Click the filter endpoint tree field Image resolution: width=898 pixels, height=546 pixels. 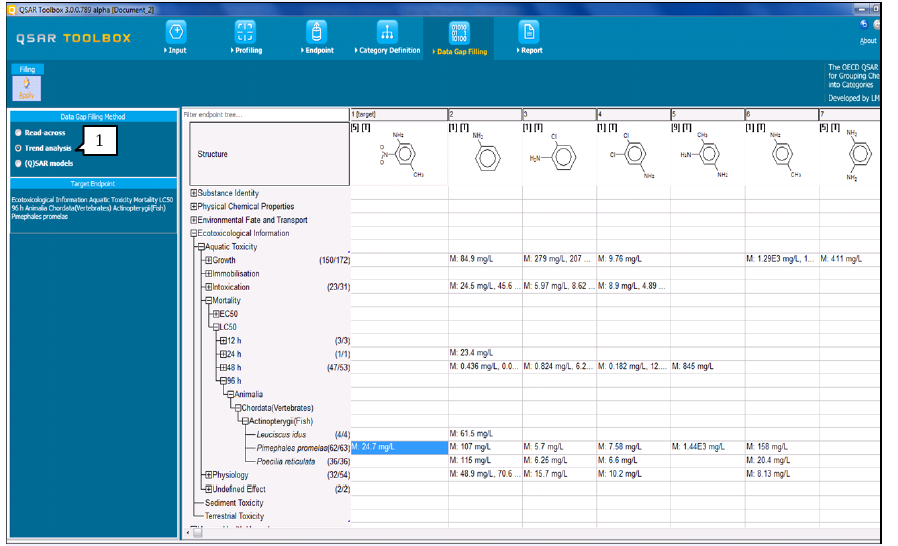tap(266, 115)
